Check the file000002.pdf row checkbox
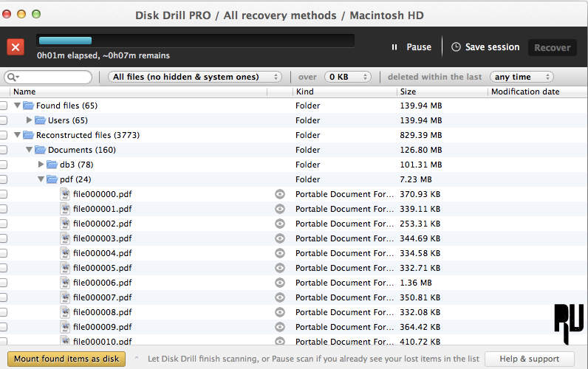Screen dimensions: 588x369 pos(3,224)
